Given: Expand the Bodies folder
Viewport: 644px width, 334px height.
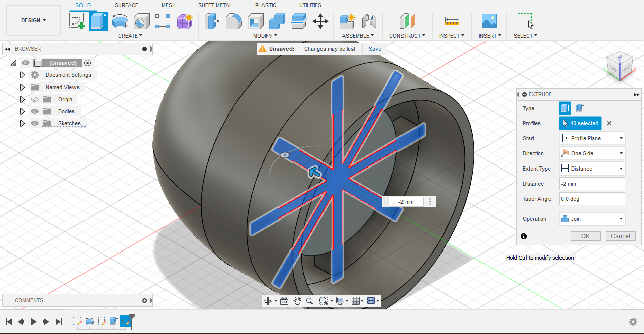Looking at the screenshot, I should (22, 111).
